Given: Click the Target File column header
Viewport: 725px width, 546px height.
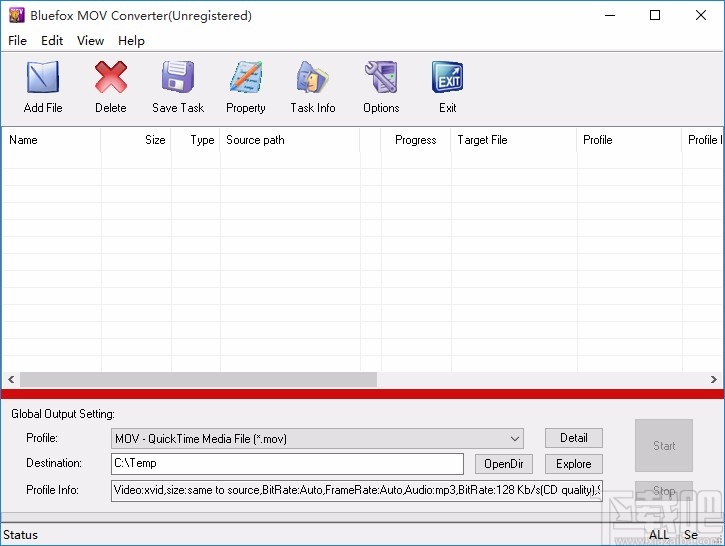Looking at the screenshot, I should pos(513,140).
